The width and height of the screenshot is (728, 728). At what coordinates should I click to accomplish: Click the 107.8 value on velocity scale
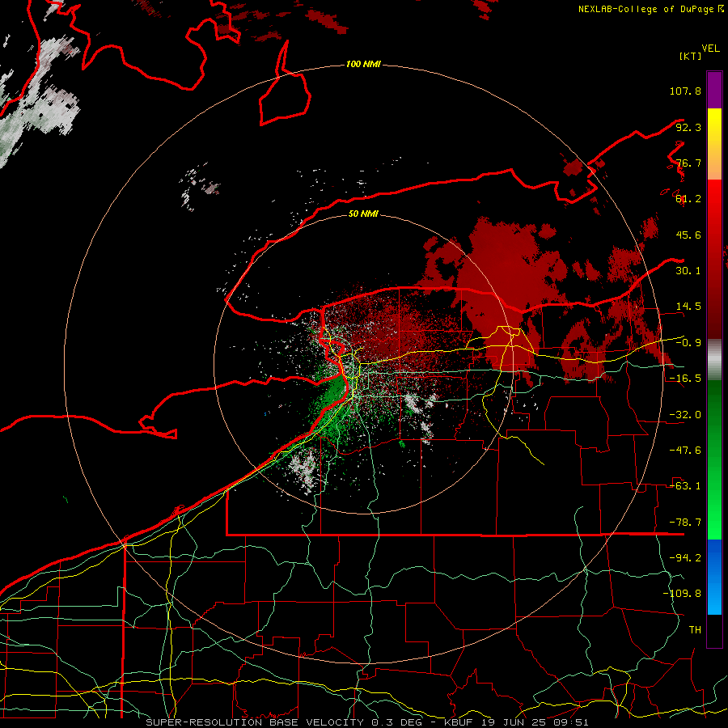pyautogui.click(x=685, y=91)
